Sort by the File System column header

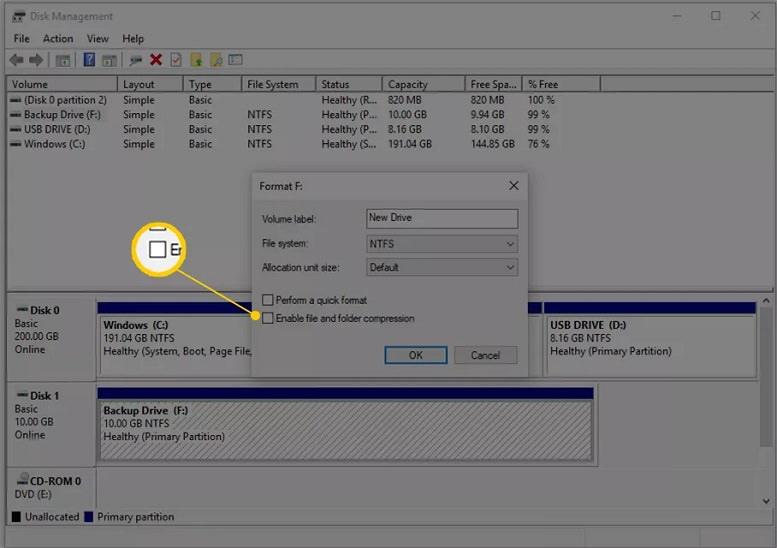[x=278, y=84]
